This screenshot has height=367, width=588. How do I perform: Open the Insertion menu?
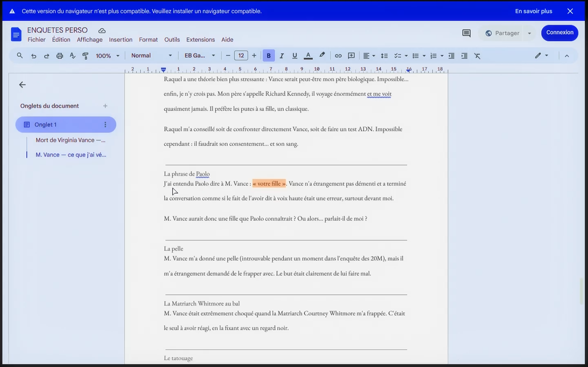click(121, 40)
